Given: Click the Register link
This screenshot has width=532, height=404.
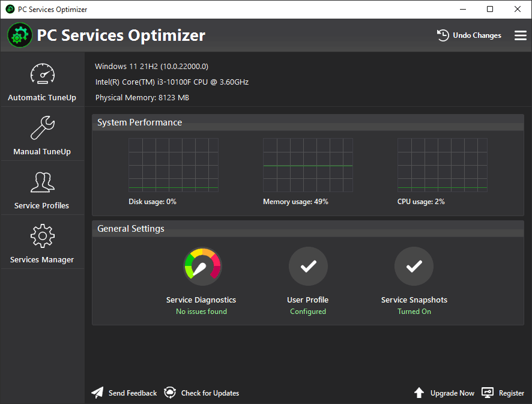Looking at the screenshot, I should pyautogui.click(x=512, y=393).
